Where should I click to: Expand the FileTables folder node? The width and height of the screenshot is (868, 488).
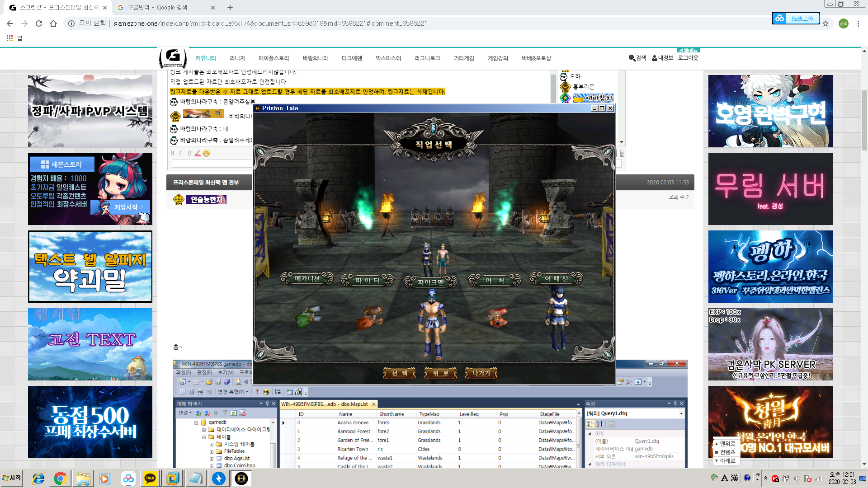click(211, 451)
